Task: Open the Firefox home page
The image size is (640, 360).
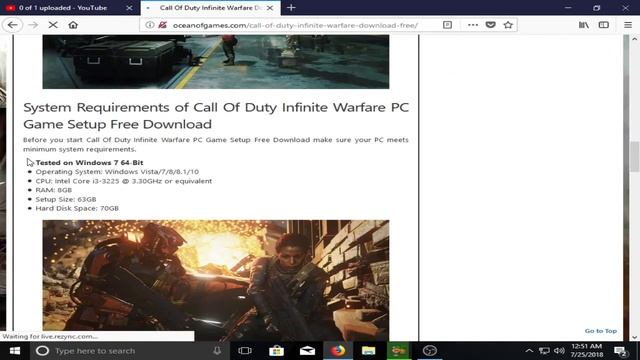Action: pyautogui.click(x=73, y=25)
